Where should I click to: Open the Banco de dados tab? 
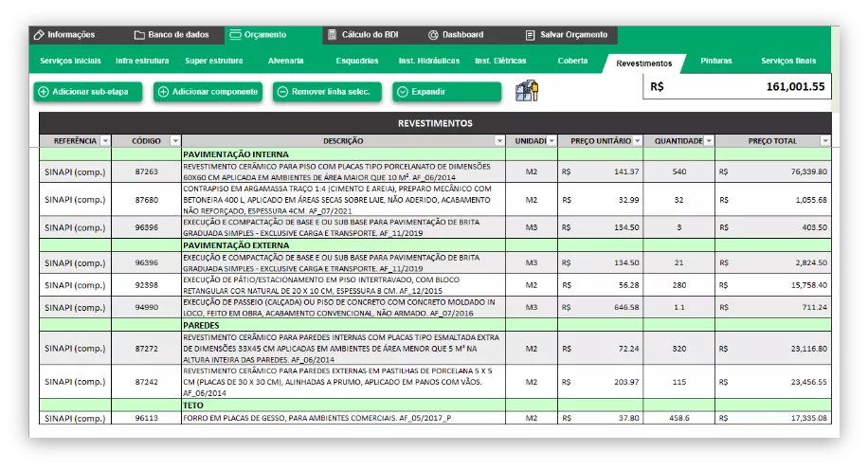click(172, 35)
